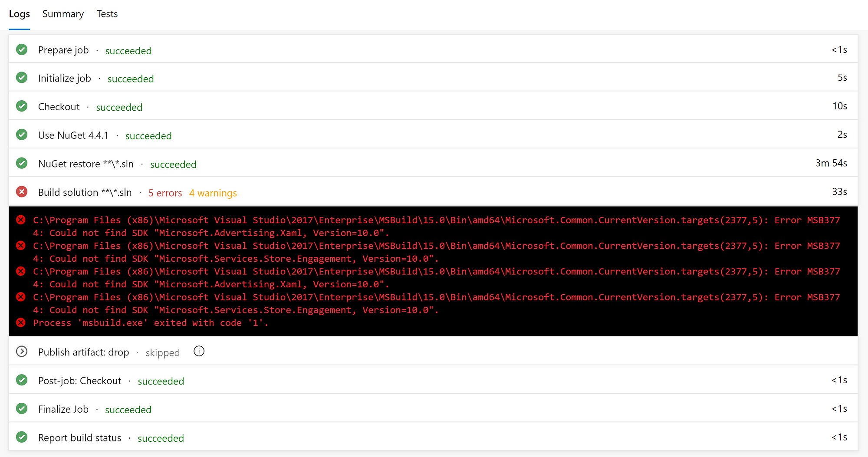Click the 4 warnings label

pyautogui.click(x=213, y=193)
